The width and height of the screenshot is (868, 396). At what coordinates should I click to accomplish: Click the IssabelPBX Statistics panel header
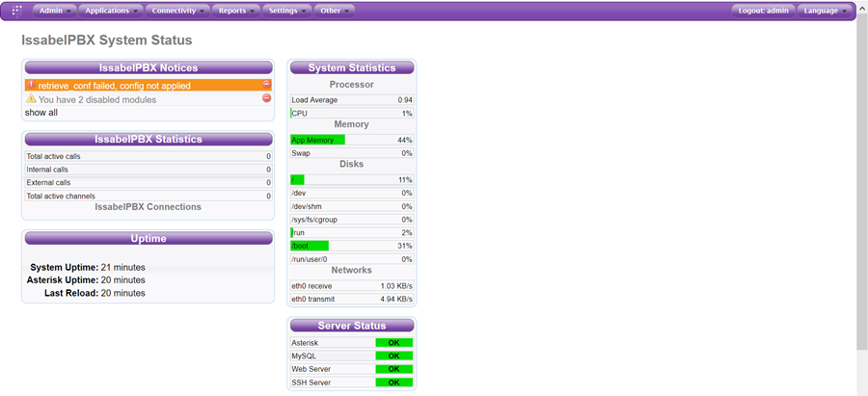[x=149, y=140]
